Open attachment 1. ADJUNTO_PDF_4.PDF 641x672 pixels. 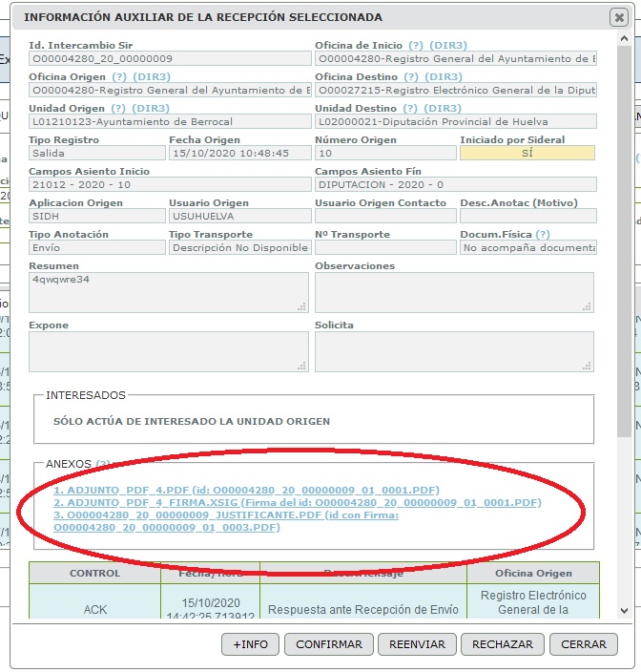[x=246, y=490]
